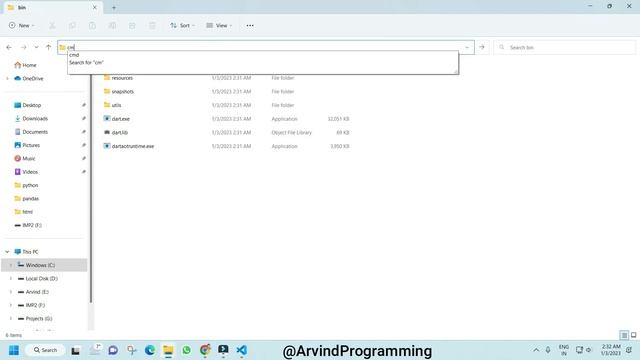Open Google Chrome from taskbar
640x360 pixels.
205,350
